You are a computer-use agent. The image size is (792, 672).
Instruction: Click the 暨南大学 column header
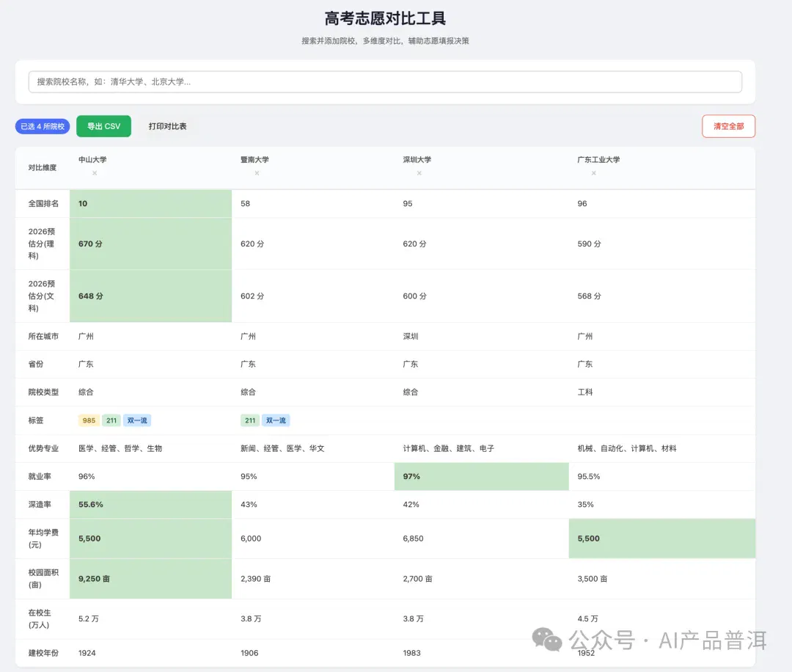(254, 160)
